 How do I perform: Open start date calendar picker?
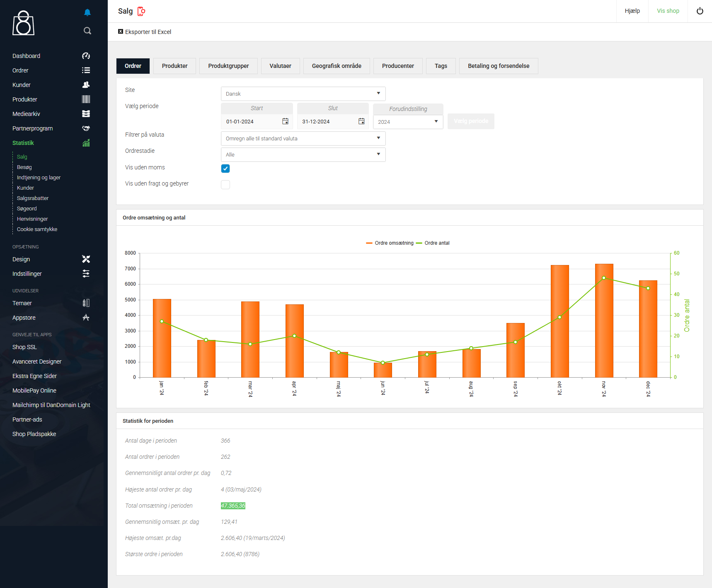[285, 121]
